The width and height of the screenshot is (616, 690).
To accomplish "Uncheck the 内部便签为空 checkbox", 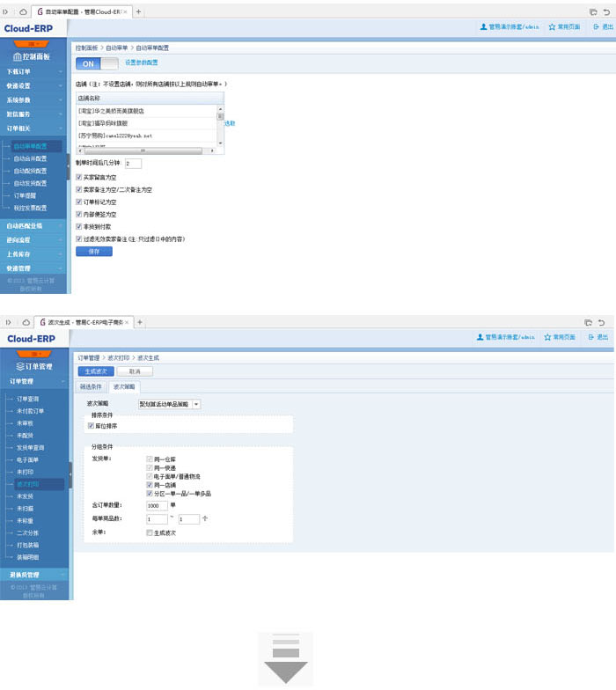I will coord(79,214).
